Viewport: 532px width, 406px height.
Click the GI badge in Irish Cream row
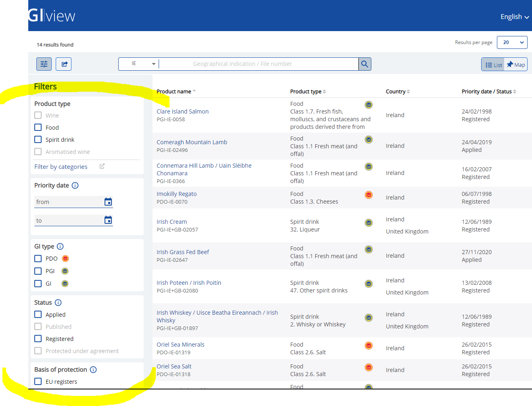point(369,223)
